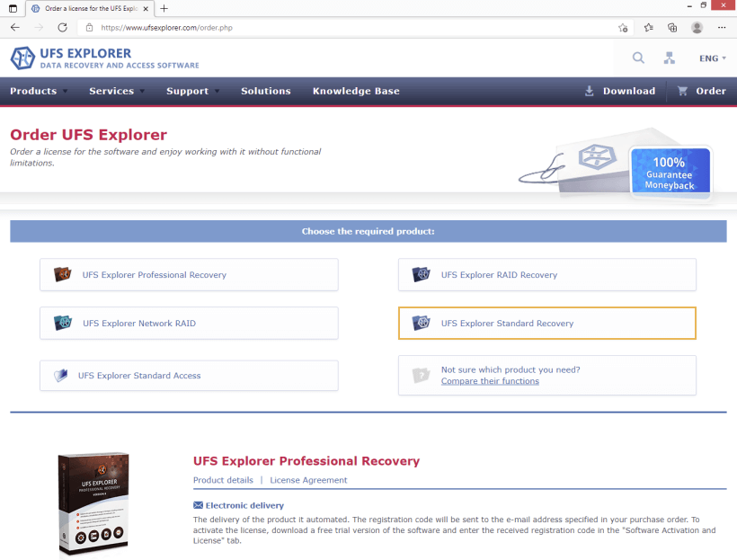Click the Network RAID product icon

coord(63,323)
